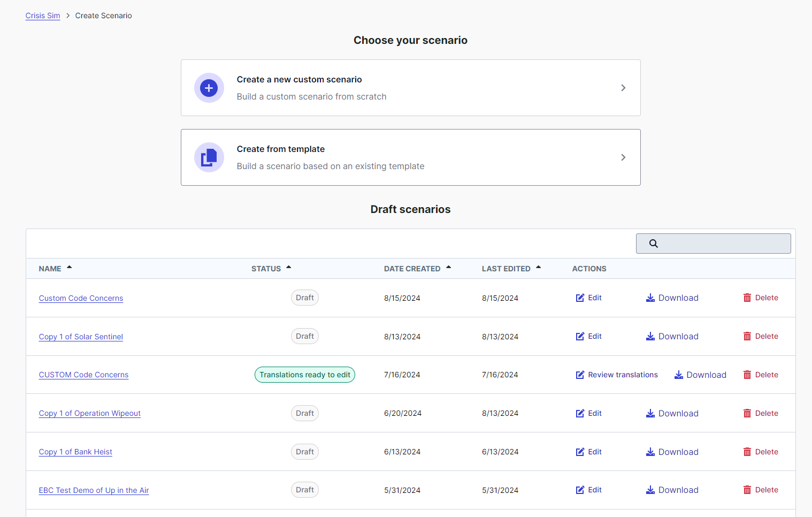
Task: Delete the Copy 1 of Operation Wipeout draft
Action: point(761,413)
